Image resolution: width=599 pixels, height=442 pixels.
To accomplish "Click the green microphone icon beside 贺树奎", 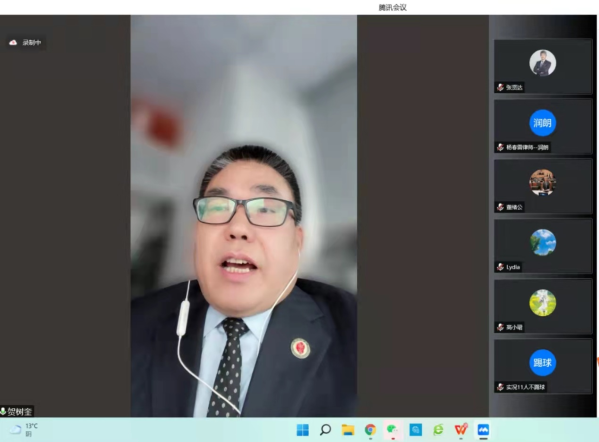I will (x=3, y=411).
